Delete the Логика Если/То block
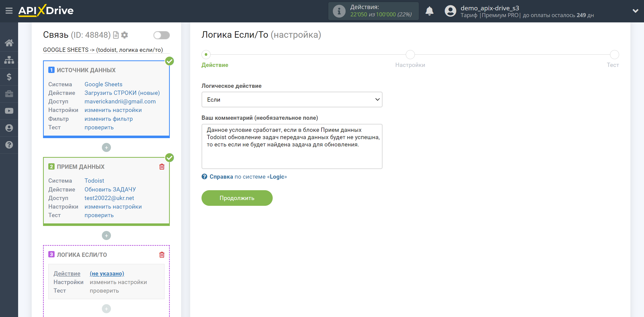644x317 pixels. point(162,255)
